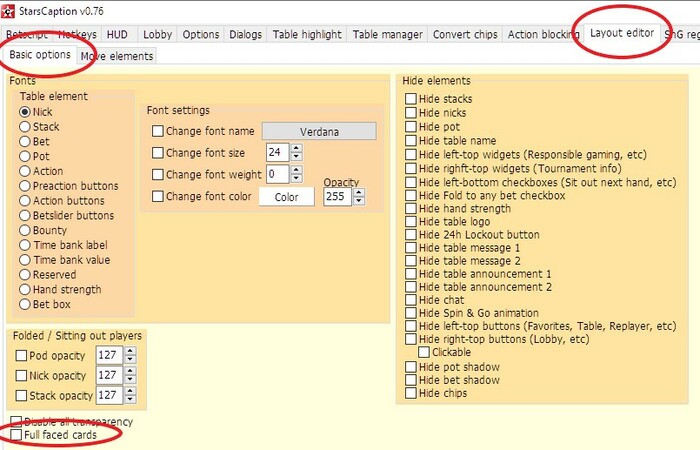Check Hide hand strength in Hide elements
Screen dimensions: 700x450
coord(411,208)
